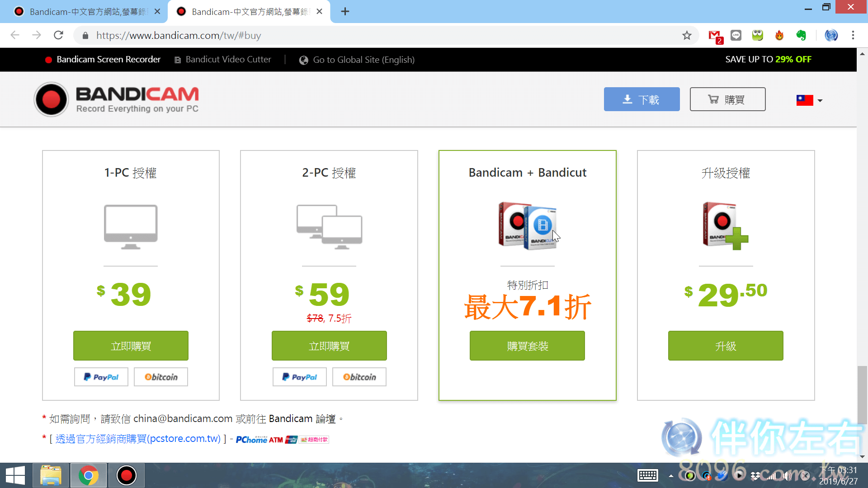Screen dimensions: 868x488
Task: Pay with PayPal for 1-PC license
Action: (101, 377)
